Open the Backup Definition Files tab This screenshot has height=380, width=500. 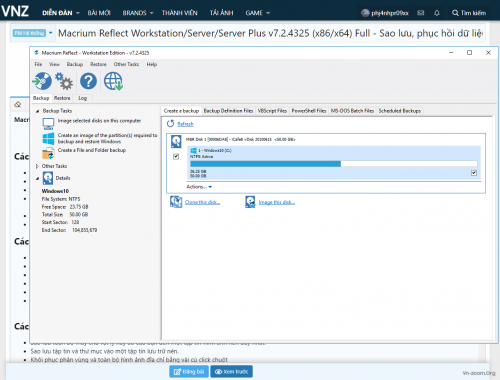click(228, 111)
